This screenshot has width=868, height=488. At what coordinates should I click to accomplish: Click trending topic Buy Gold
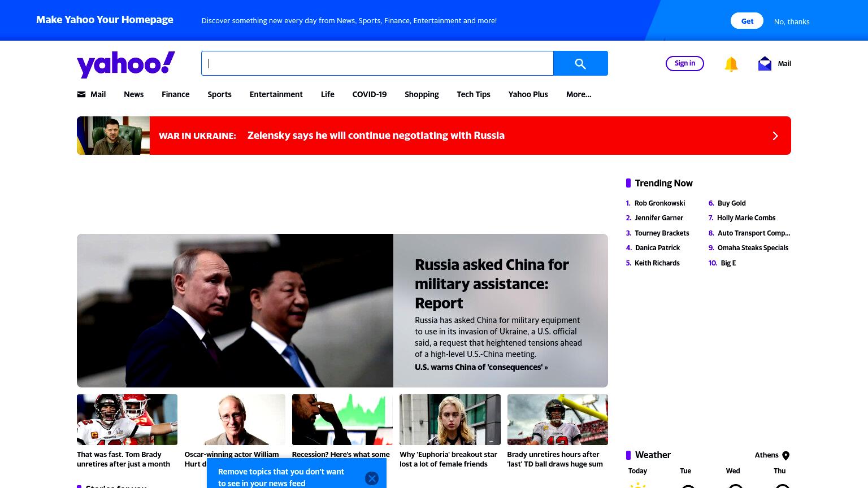[732, 203]
